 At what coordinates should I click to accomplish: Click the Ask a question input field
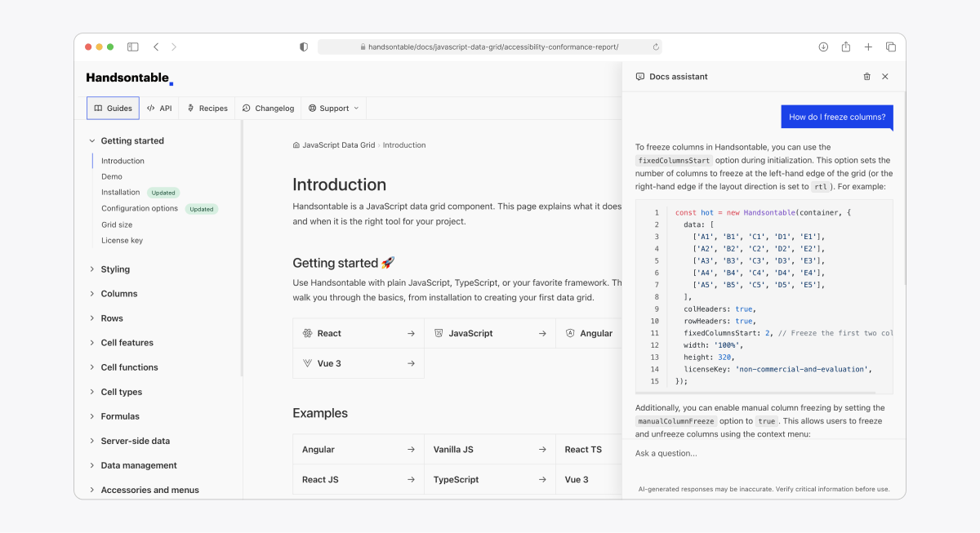click(x=764, y=453)
